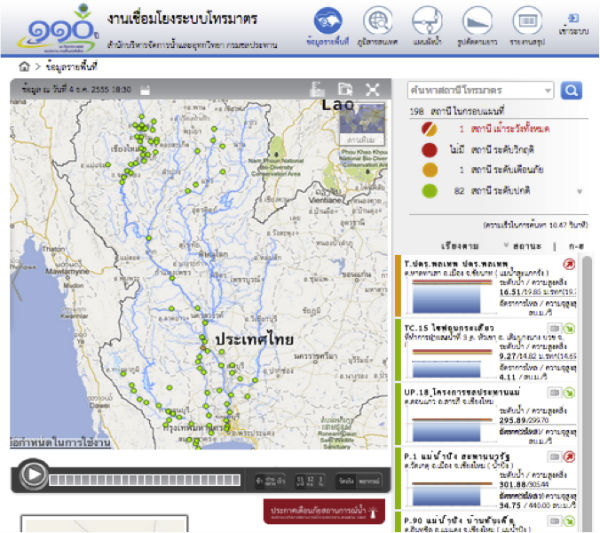The height and width of the screenshot is (533, 600).
Task: Select the 15 min / 12 hr / 1 day interval toggle
Action: [x=310, y=481]
